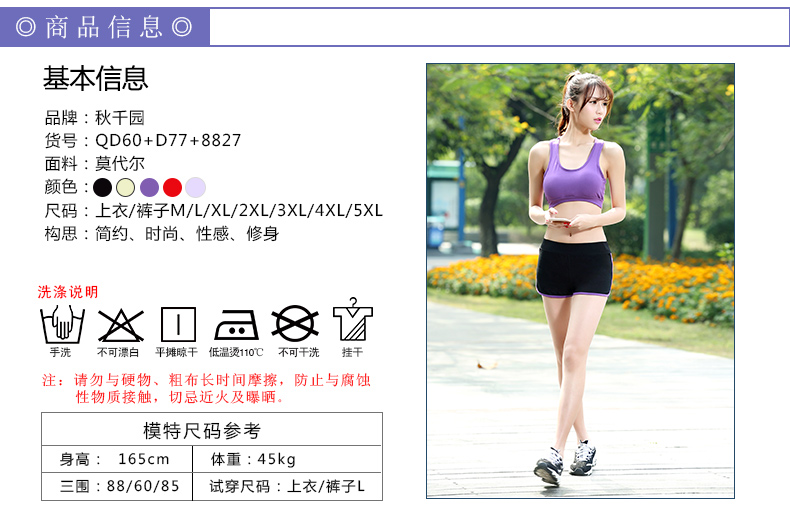Select the light lavender color swatch
Image resolution: width=790 pixels, height=515 pixels.
tap(195, 187)
